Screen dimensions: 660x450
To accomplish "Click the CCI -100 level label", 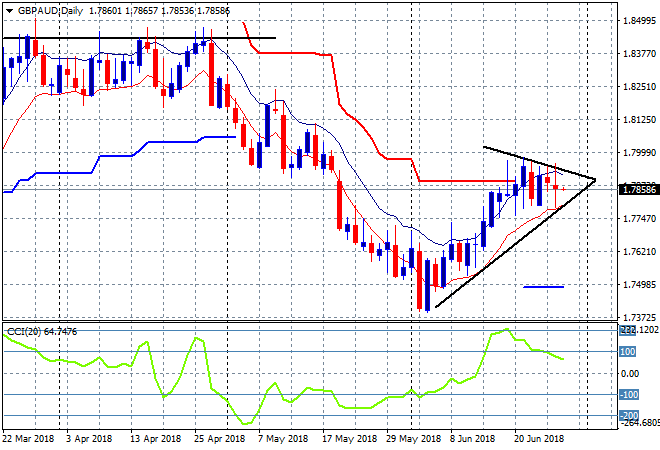I will click(629, 395).
